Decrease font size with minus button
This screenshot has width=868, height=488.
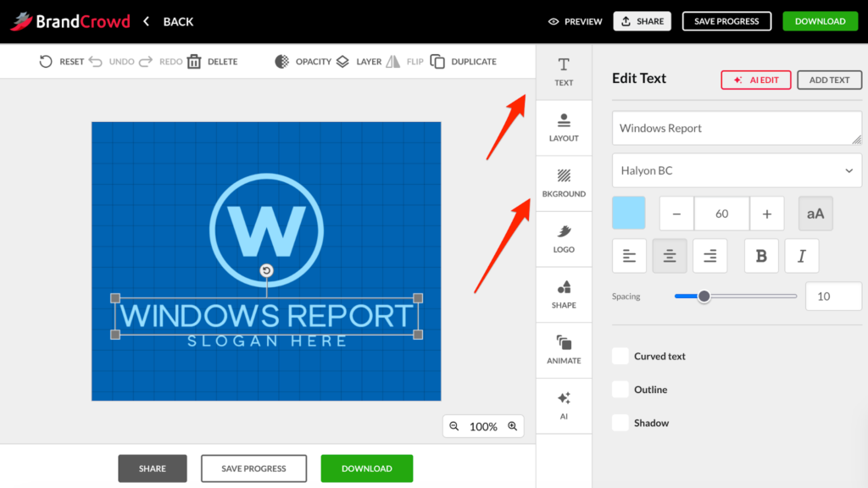676,213
